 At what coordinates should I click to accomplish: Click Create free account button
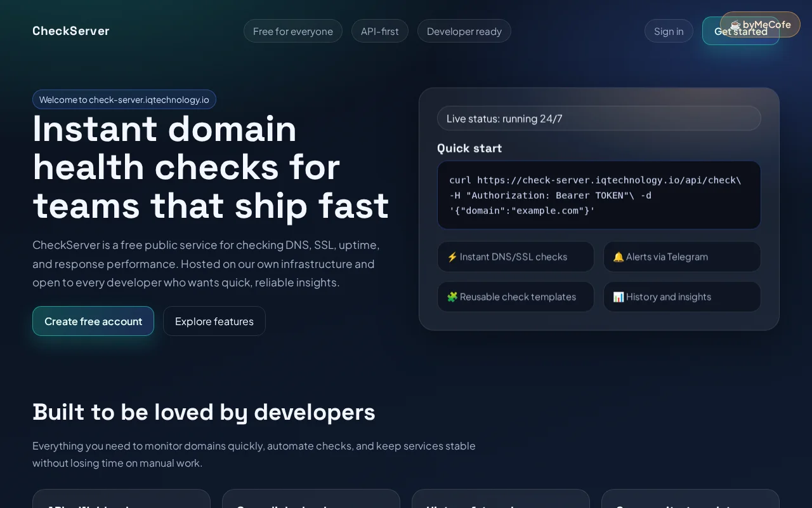93,321
